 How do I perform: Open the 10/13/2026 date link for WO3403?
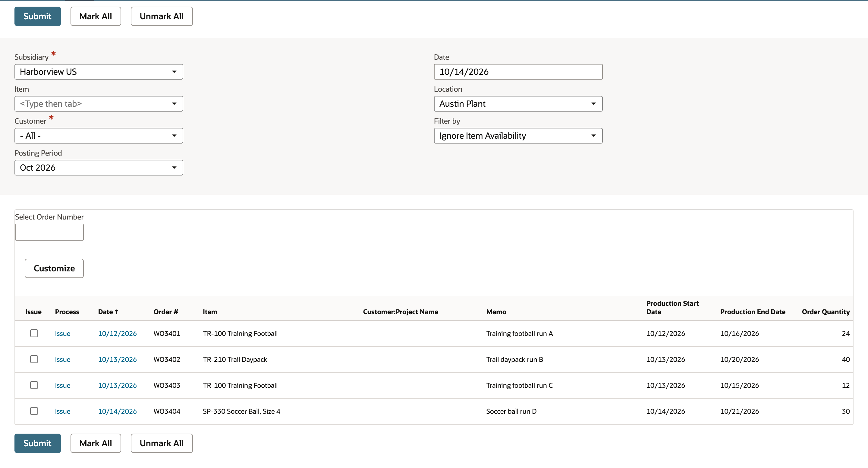coord(117,385)
